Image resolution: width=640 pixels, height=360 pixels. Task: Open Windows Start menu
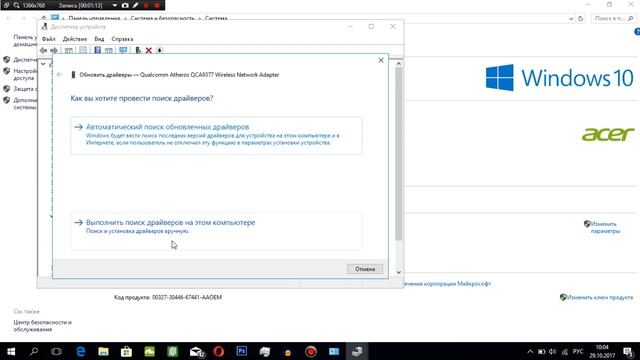[x=11, y=351]
